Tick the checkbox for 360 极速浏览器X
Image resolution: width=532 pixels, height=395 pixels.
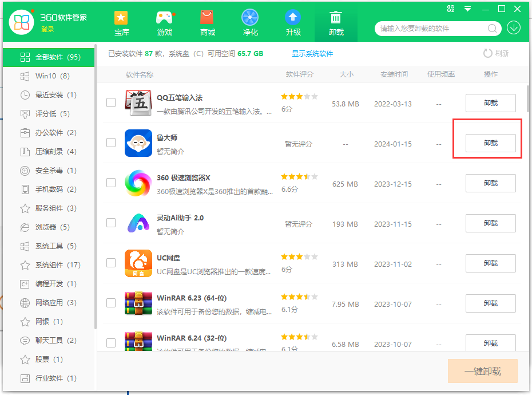(x=111, y=183)
